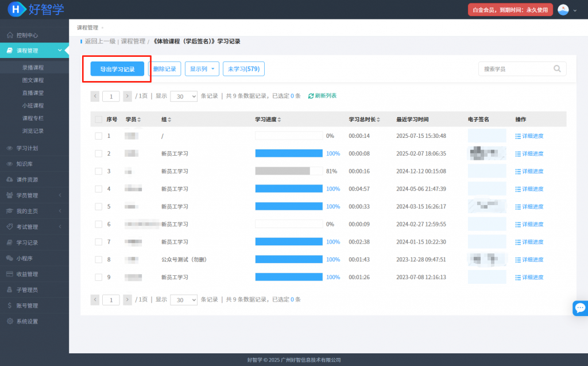Check the box for row 2
Viewport: 588px width, 366px height.
click(99, 153)
